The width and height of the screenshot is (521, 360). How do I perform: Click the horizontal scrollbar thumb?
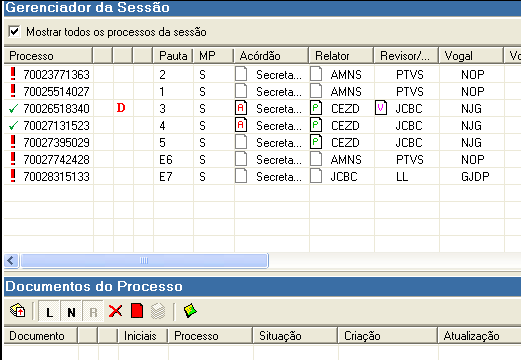(144, 260)
